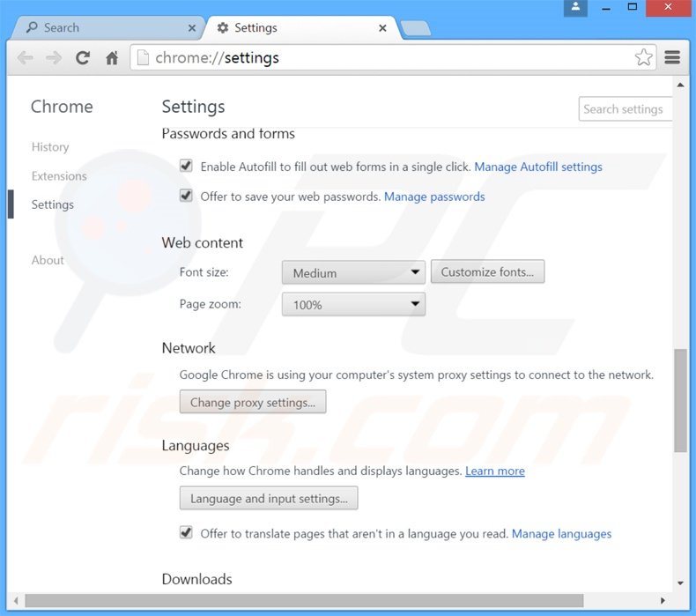696x616 pixels.
Task: Open the Font size Medium dropdown
Action: (x=353, y=272)
